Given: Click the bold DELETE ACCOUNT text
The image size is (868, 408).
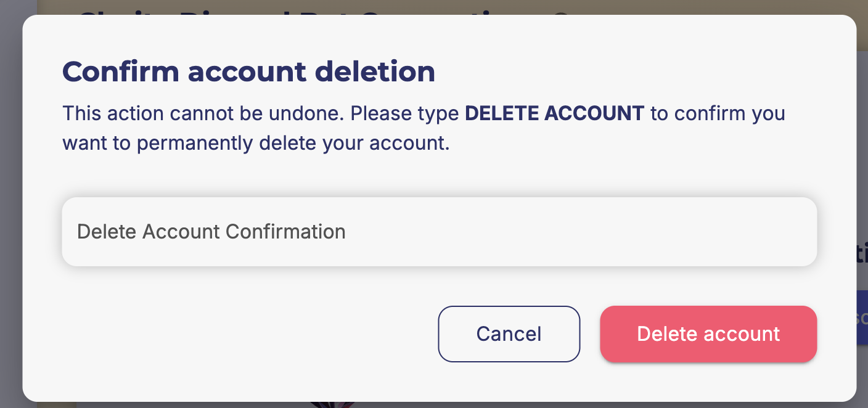Looking at the screenshot, I should pyautogui.click(x=554, y=114).
